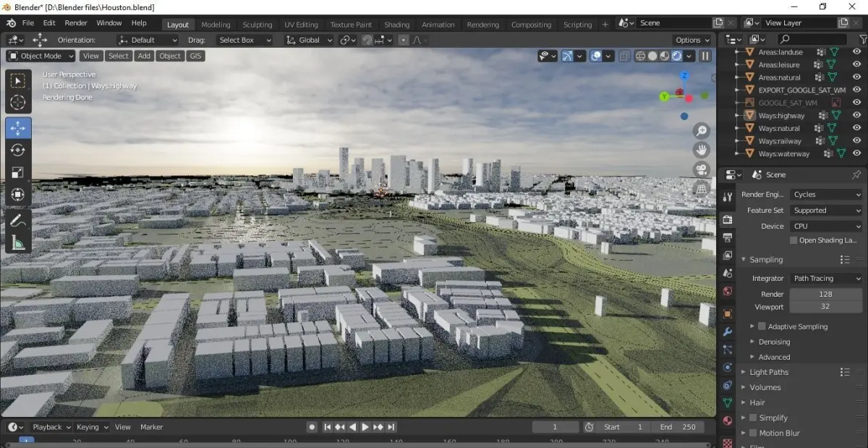Open the Object properties tab icon
The width and height of the screenshot is (868, 448).
click(x=728, y=314)
